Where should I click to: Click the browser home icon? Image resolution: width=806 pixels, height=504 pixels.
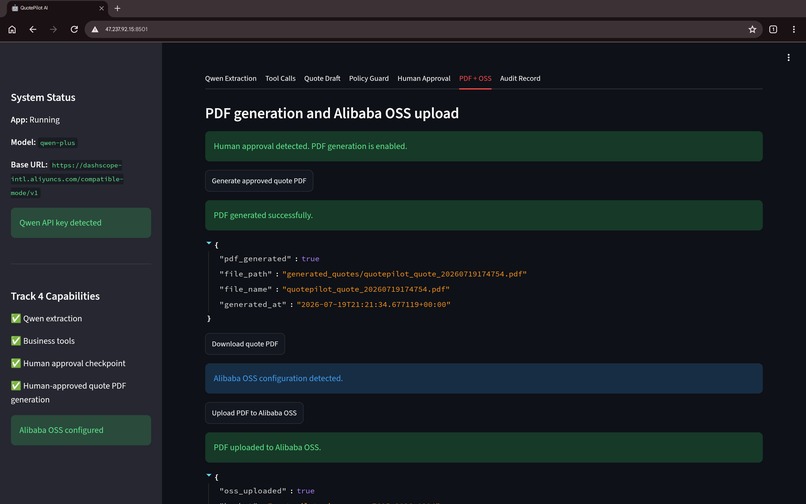(x=12, y=29)
